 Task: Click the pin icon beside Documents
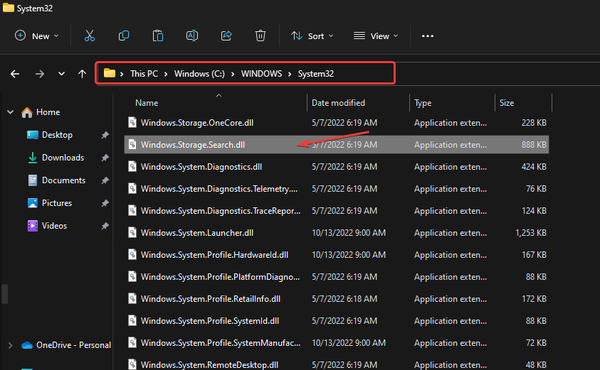click(105, 180)
